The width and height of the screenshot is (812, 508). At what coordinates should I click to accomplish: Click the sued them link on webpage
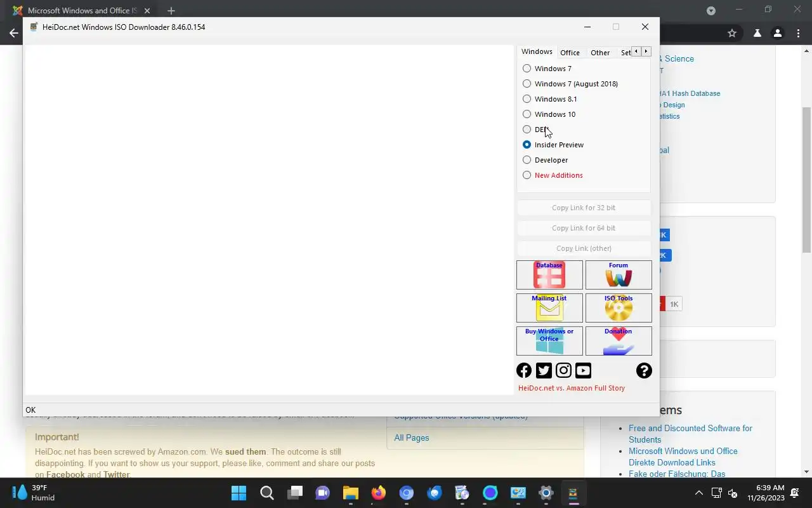coord(246,451)
